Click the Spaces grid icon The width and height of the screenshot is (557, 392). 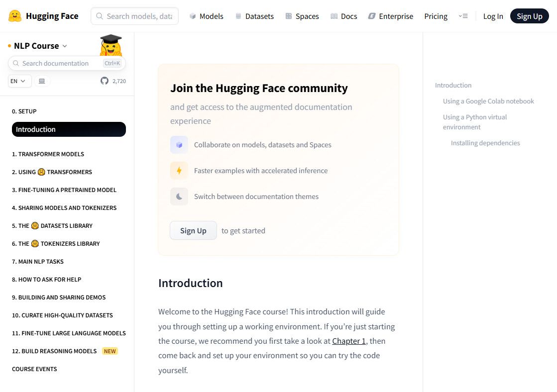pyautogui.click(x=289, y=16)
